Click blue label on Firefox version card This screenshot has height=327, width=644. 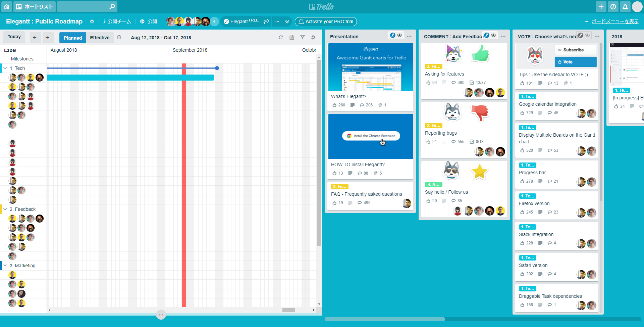[528, 196]
